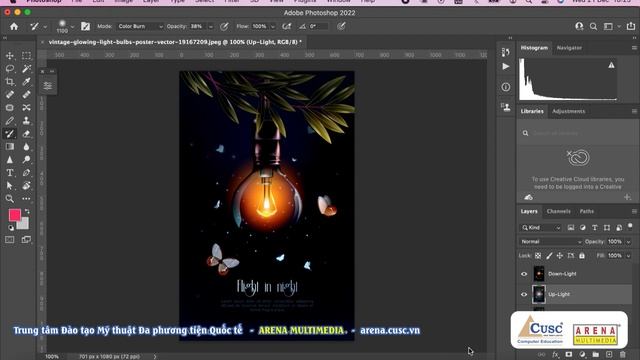
Task: Open the Flow value dropdown
Action: tap(273, 27)
